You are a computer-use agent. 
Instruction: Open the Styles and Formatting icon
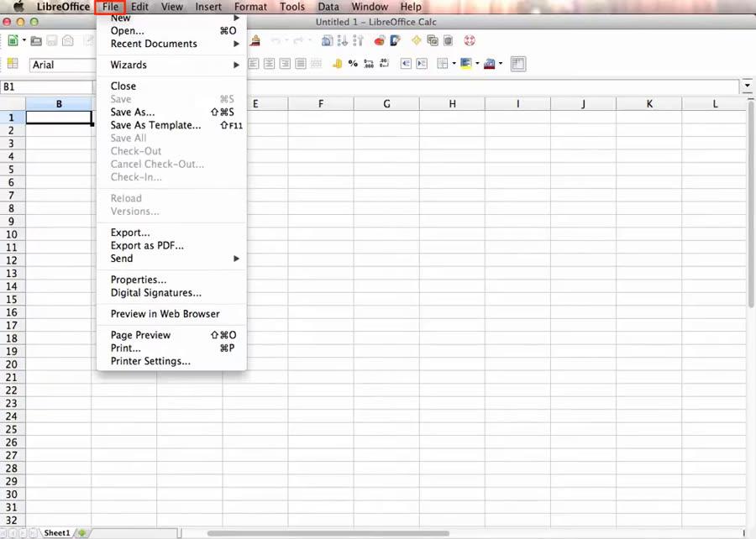[13, 64]
